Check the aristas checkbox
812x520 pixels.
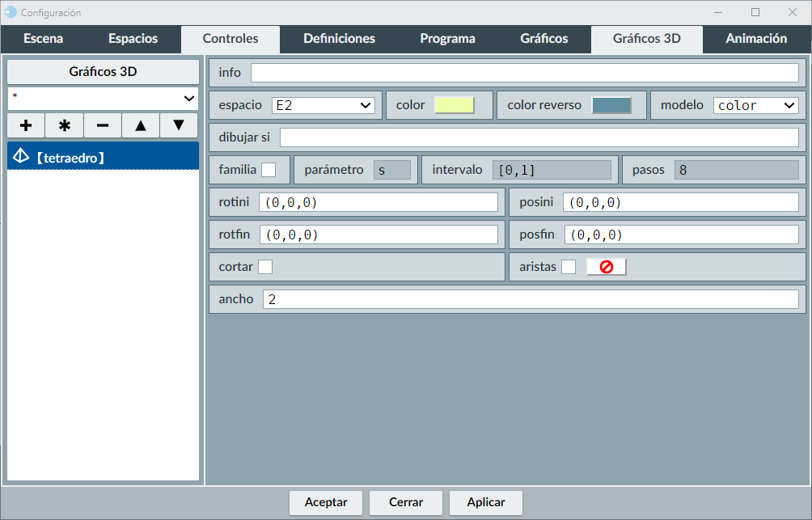[569, 267]
